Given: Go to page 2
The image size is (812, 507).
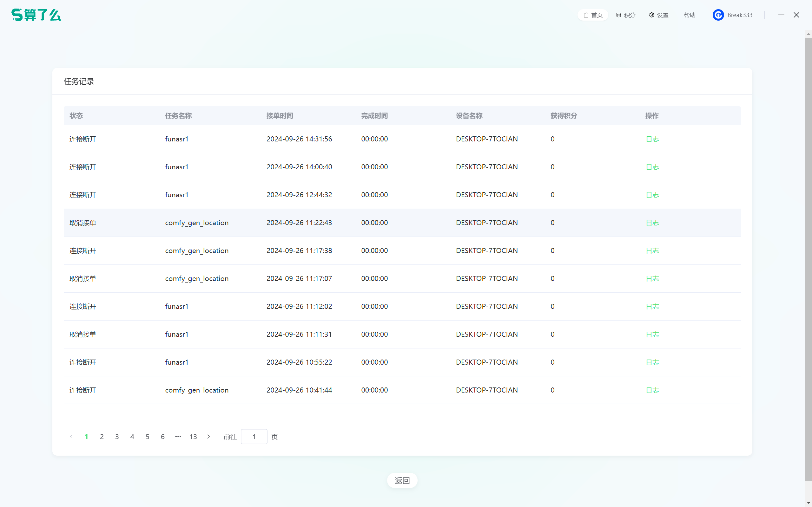Looking at the screenshot, I should (102, 437).
